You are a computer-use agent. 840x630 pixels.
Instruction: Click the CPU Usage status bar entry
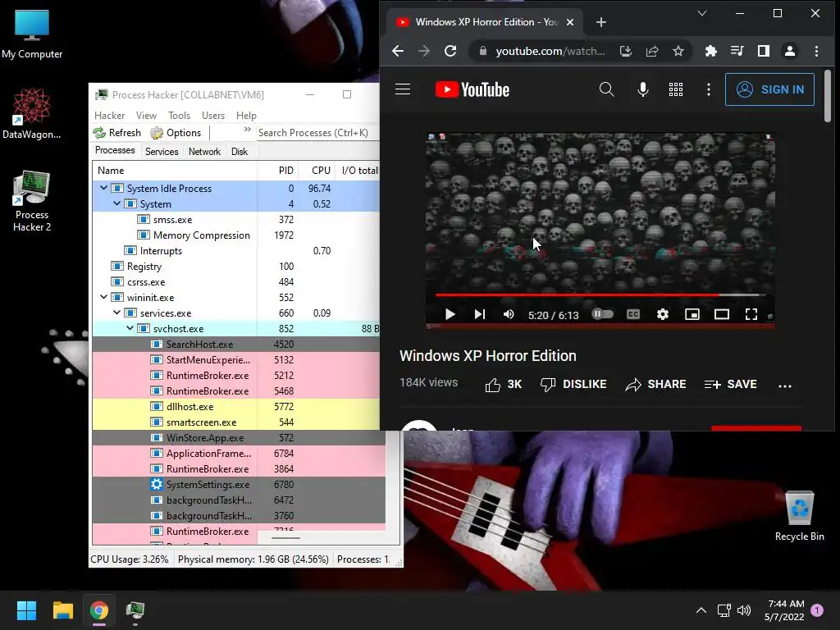click(x=130, y=559)
